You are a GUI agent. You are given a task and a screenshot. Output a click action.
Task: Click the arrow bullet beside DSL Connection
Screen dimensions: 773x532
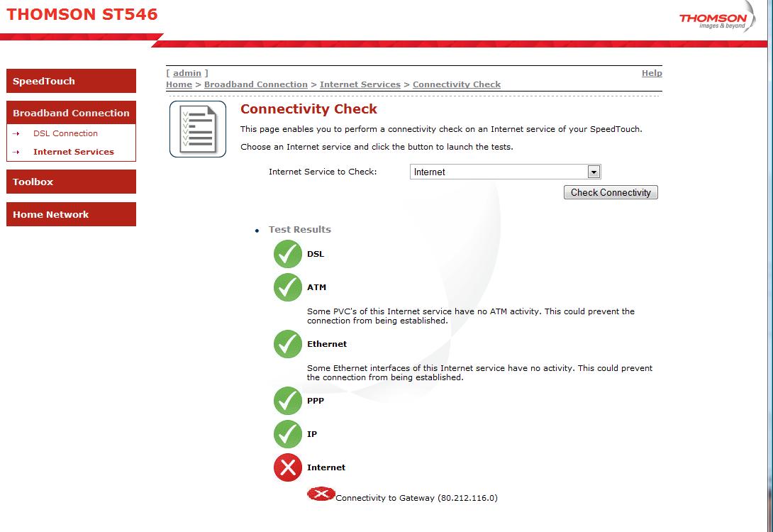16,133
